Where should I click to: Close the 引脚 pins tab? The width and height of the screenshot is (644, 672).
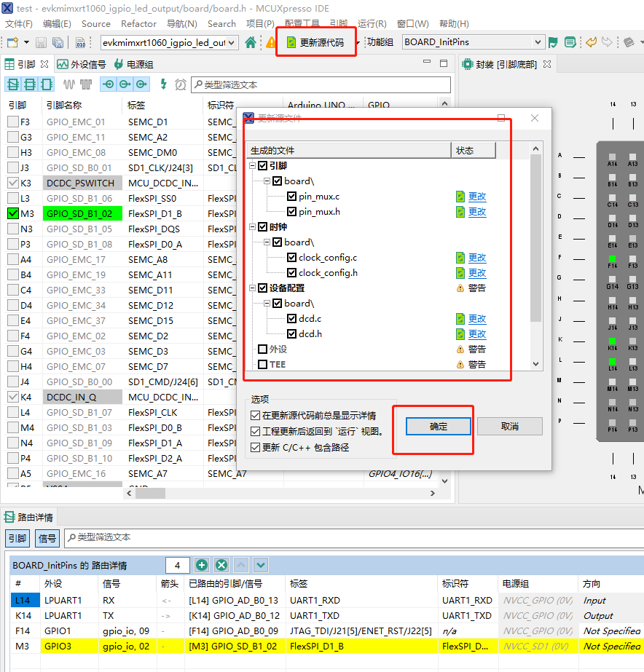[x=44, y=64]
